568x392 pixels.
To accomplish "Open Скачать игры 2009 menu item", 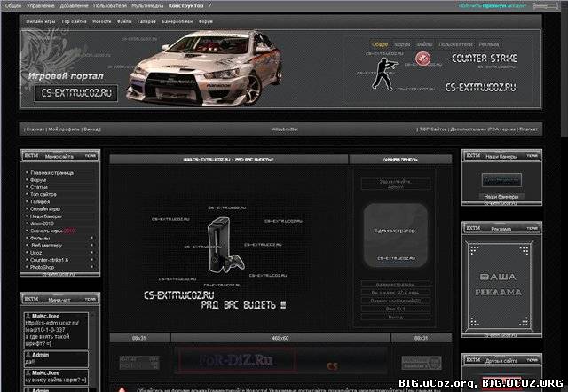I will pyautogui.click(x=53, y=231).
